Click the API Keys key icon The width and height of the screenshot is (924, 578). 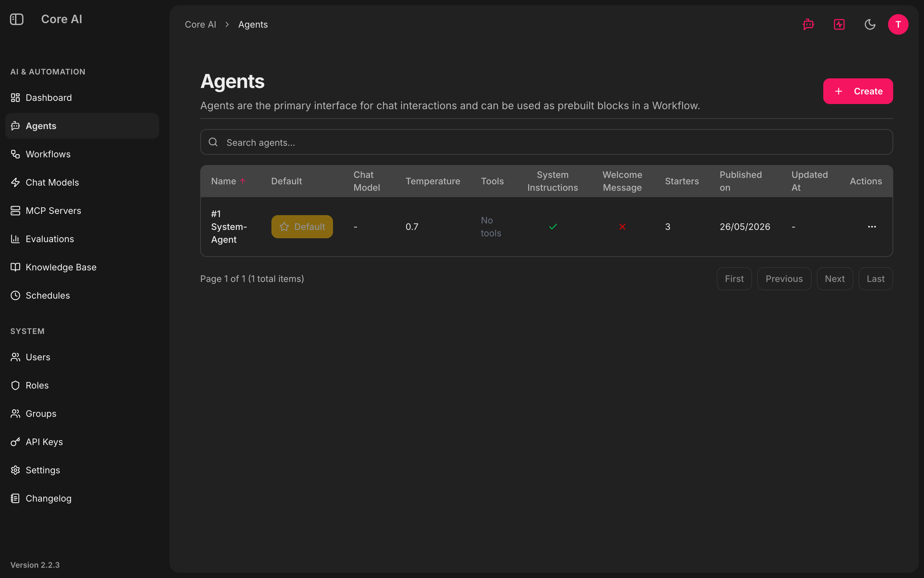[x=15, y=442]
